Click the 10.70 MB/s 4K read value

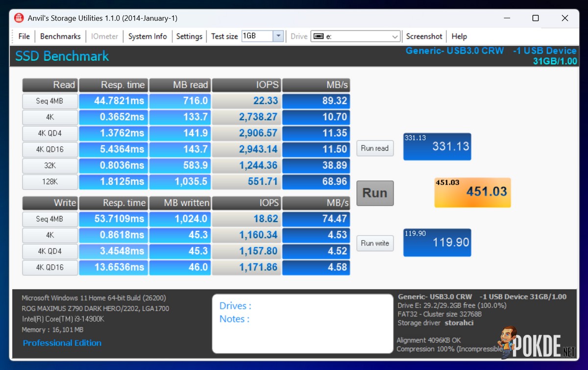316,117
